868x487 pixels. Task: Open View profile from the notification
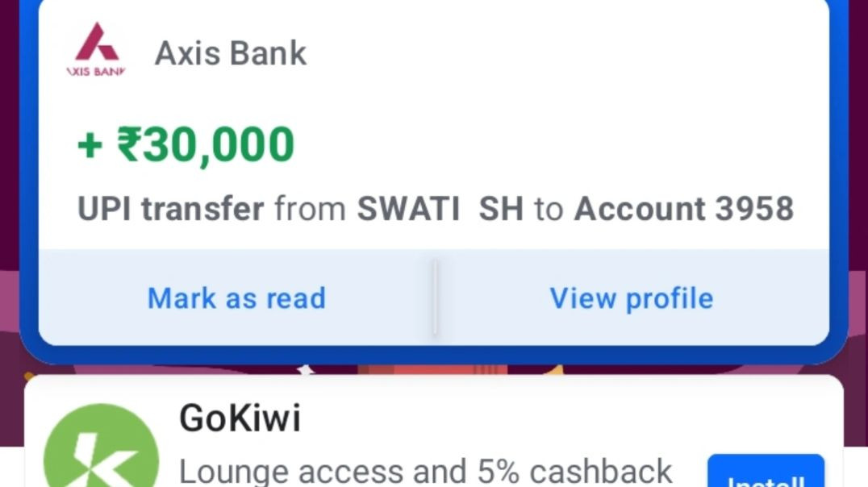tap(632, 298)
